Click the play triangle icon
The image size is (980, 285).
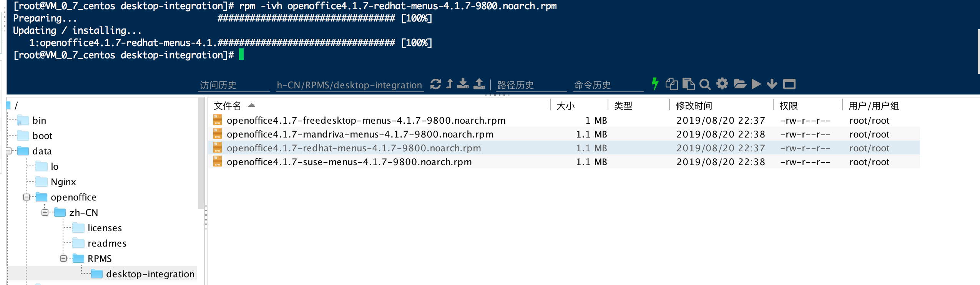click(x=756, y=84)
